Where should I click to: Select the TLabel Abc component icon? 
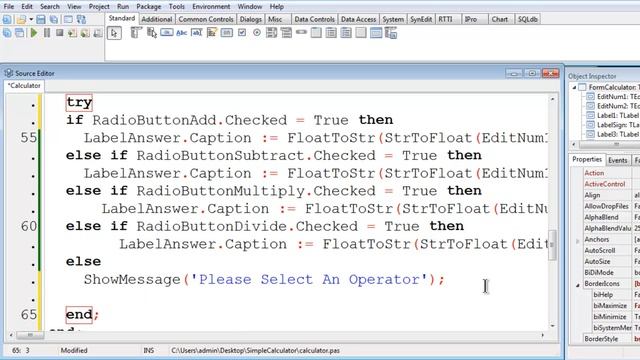[182, 33]
